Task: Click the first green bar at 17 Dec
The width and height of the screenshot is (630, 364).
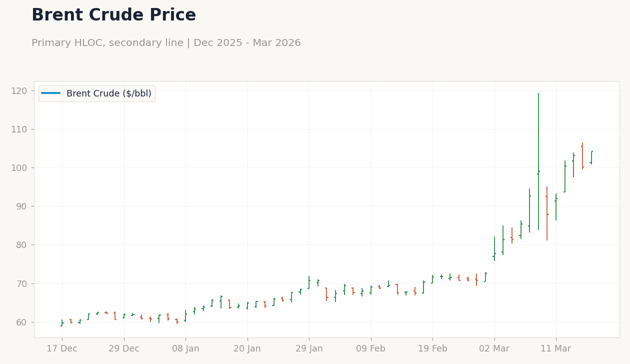Action: [x=62, y=323]
